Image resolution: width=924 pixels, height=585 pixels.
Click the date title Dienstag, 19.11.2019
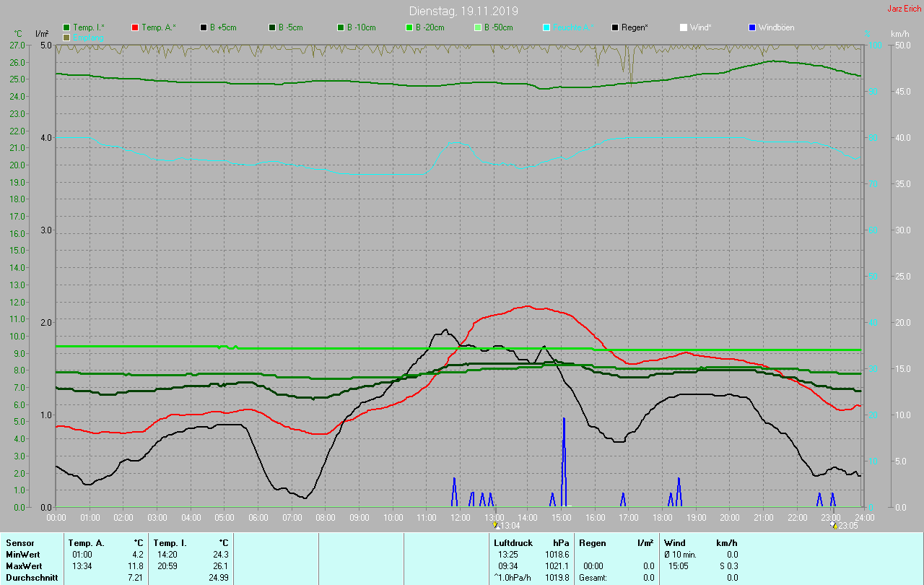pyautogui.click(x=463, y=11)
